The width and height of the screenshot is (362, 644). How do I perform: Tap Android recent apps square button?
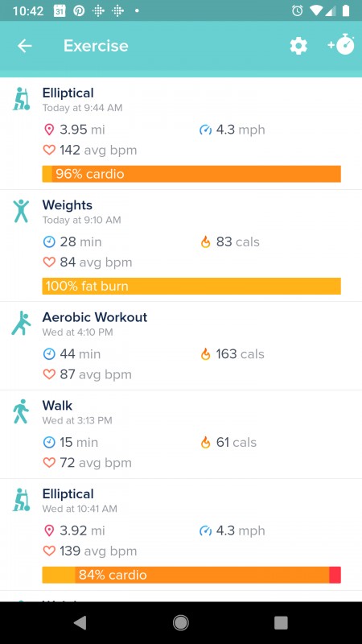(281, 623)
